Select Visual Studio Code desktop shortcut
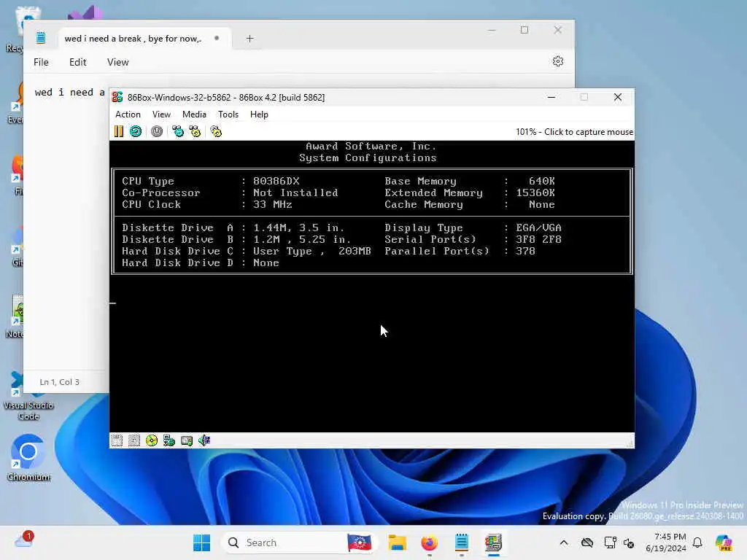The height and width of the screenshot is (560, 747). (28, 396)
